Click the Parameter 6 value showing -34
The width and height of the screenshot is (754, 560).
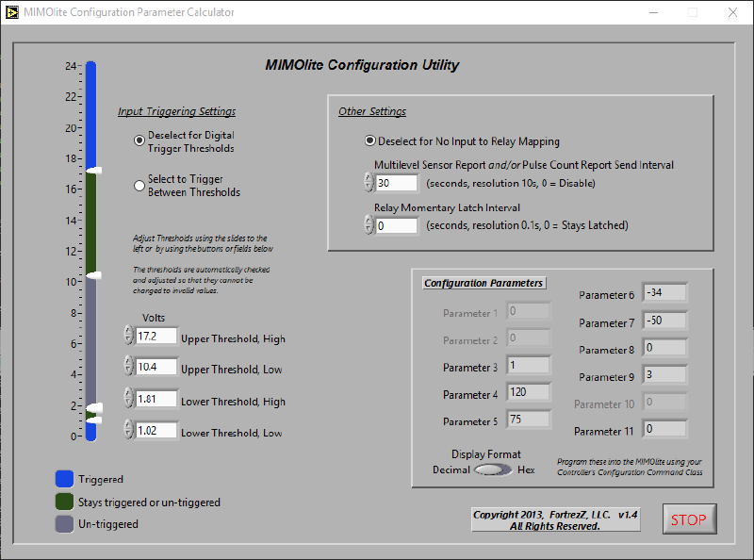click(665, 292)
